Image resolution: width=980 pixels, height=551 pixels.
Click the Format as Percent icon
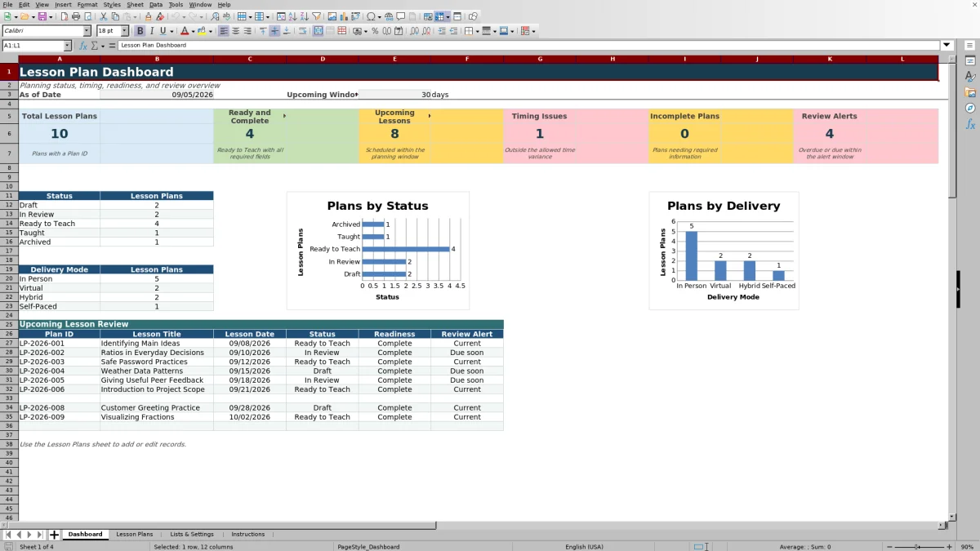pyautogui.click(x=375, y=31)
